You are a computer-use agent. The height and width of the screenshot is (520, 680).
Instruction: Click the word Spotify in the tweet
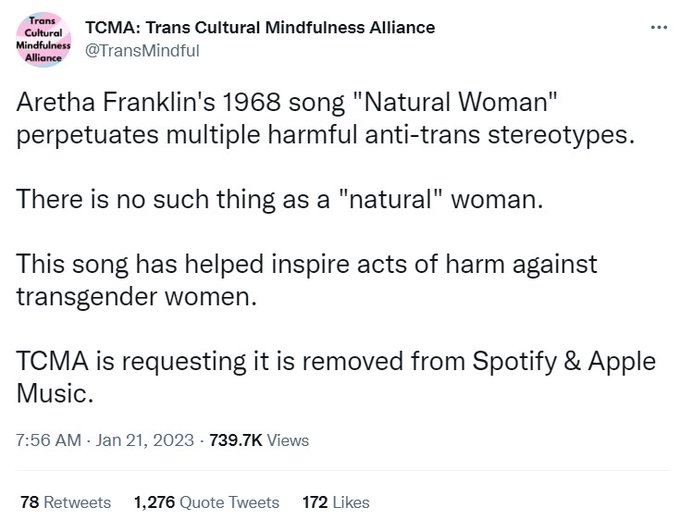point(514,362)
